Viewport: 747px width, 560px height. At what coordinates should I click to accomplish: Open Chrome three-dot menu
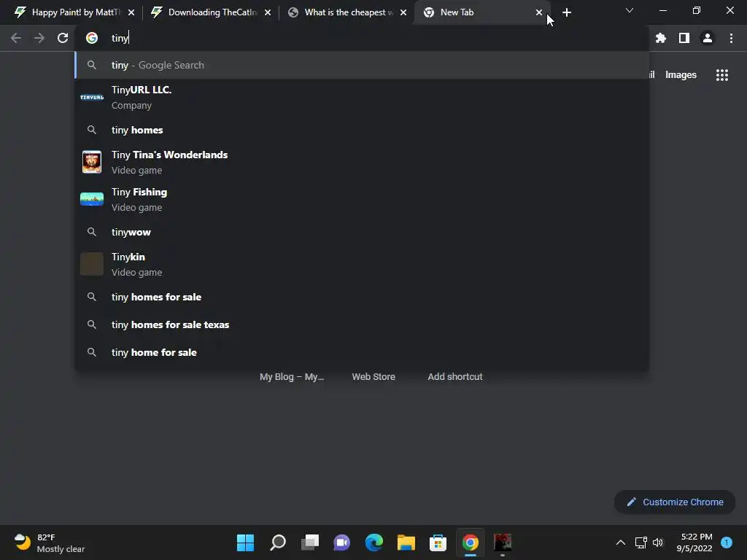click(x=731, y=38)
